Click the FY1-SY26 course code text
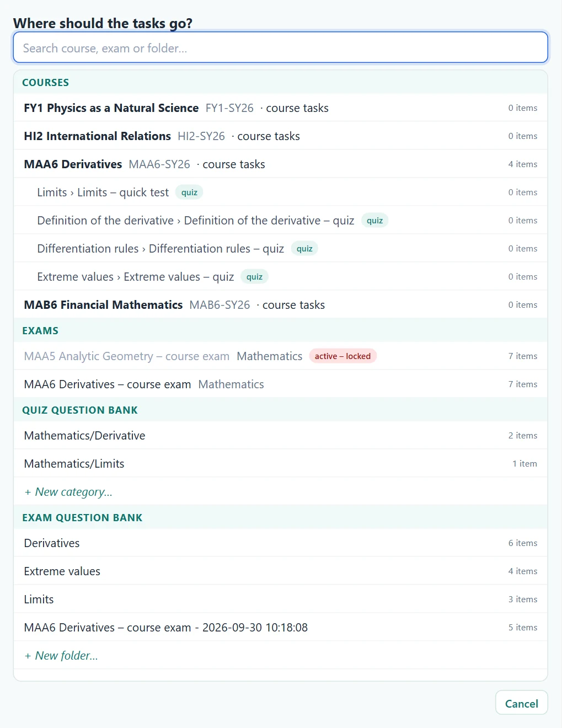 pos(229,108)
